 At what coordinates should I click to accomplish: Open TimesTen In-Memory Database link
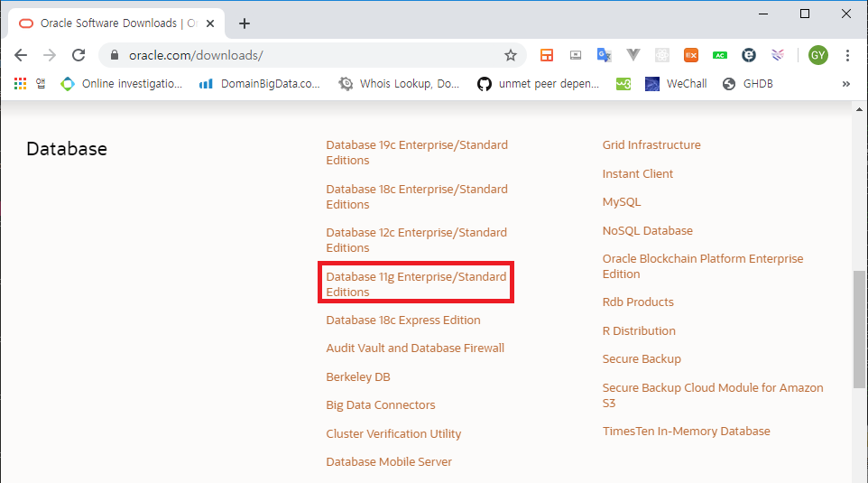[x=687, y=431]
